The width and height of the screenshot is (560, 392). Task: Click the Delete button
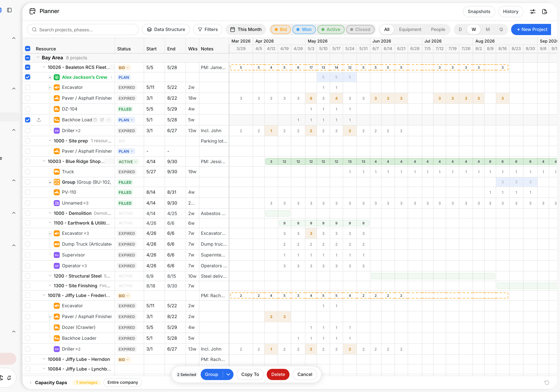click(x=278, y=374)
